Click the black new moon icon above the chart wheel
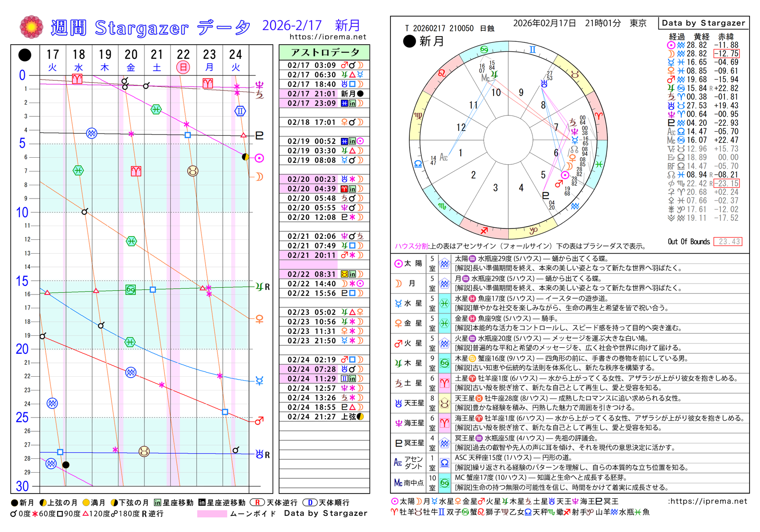Viewport: 760px width, 532px height. (x=409, y=41)
